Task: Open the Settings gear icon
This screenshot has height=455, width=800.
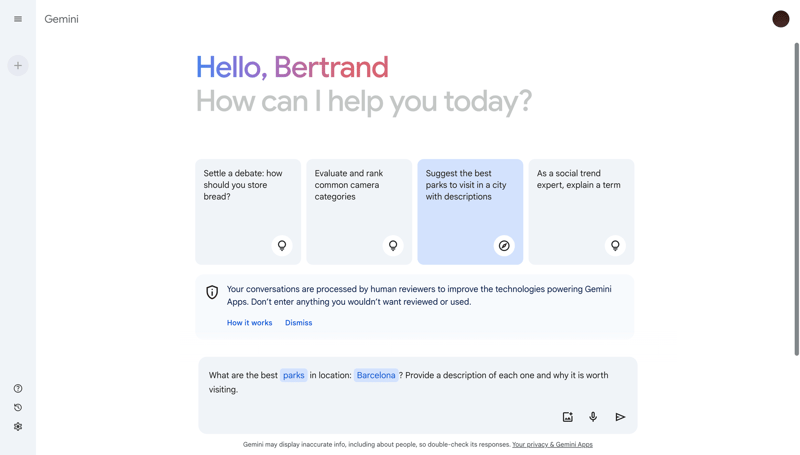Action: [x=18, y=427]
